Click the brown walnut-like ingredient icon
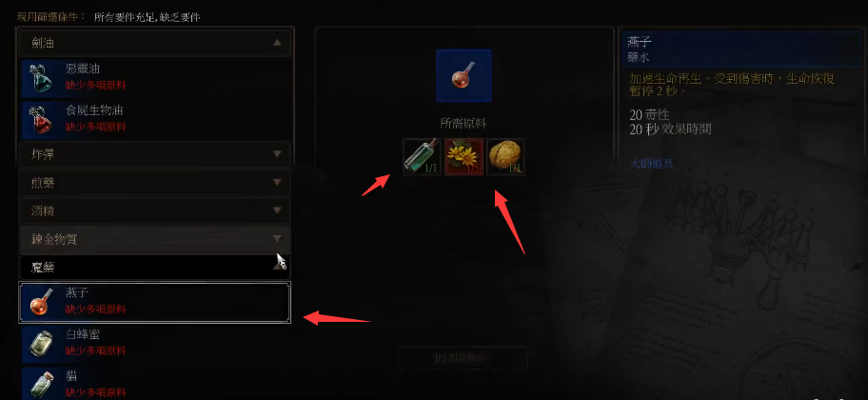The height and width of the screenshot is (400, 868). pos(505,157)
